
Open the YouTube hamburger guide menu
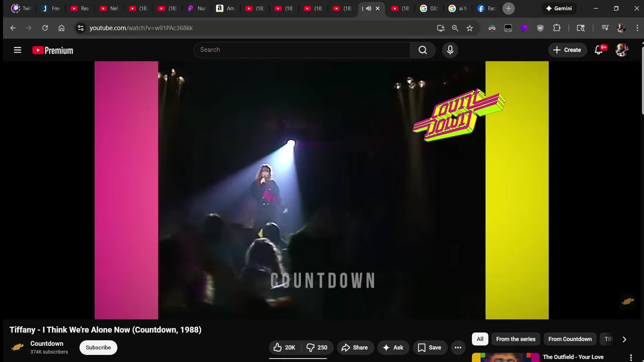coord(18,50)
